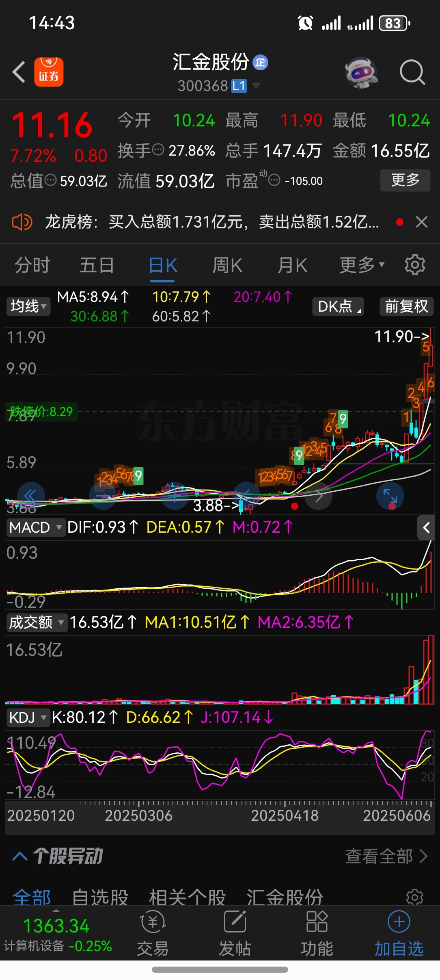Open 更多 quote details button
The image size is (440, 980).
click(405, 180)
